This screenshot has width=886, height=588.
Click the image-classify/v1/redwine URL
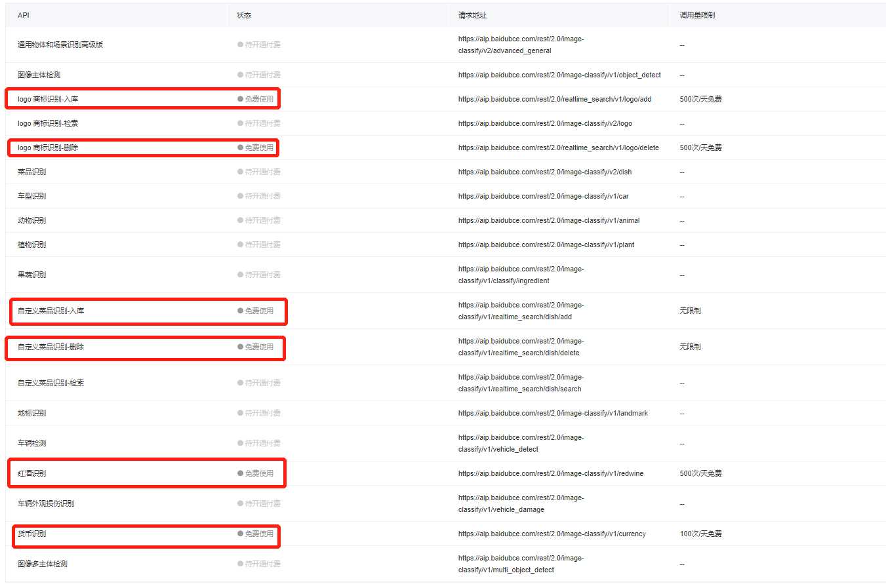[551, 473]
